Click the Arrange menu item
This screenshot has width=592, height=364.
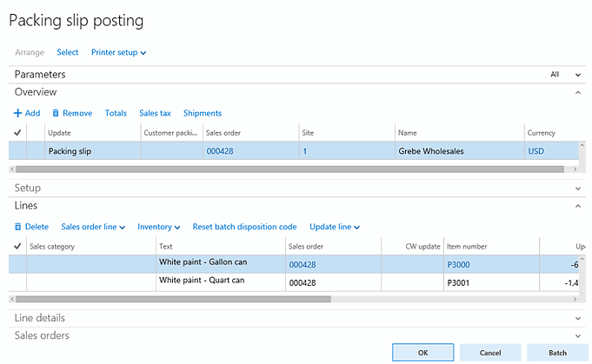[30, 52]
